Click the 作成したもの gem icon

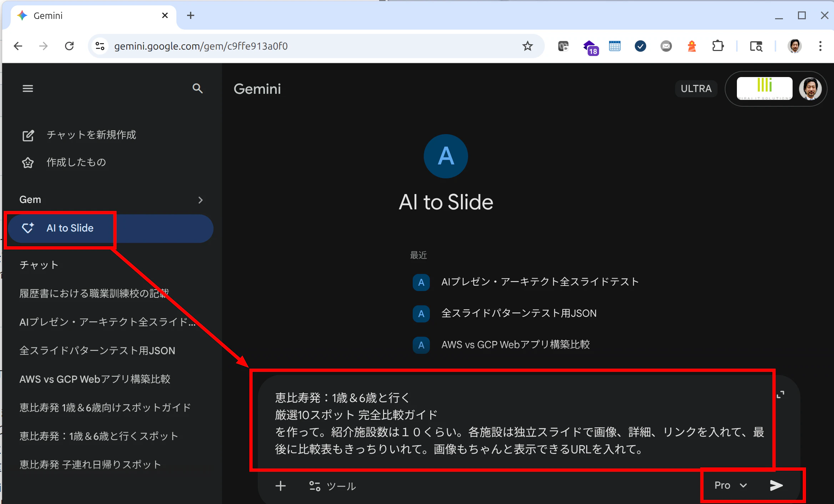[x=28, y=163]
